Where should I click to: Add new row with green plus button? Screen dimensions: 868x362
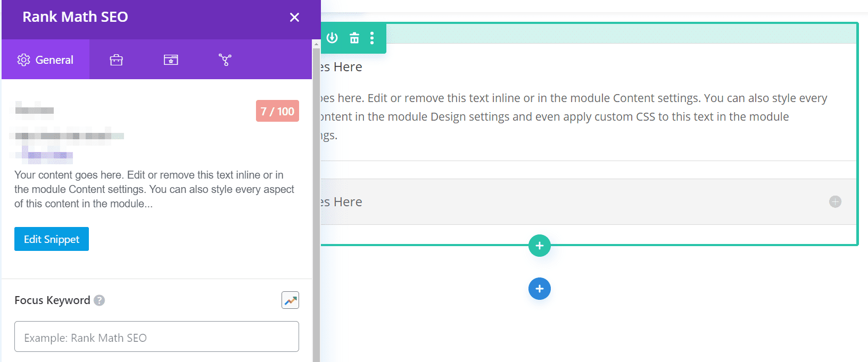(x=540, y=246)
